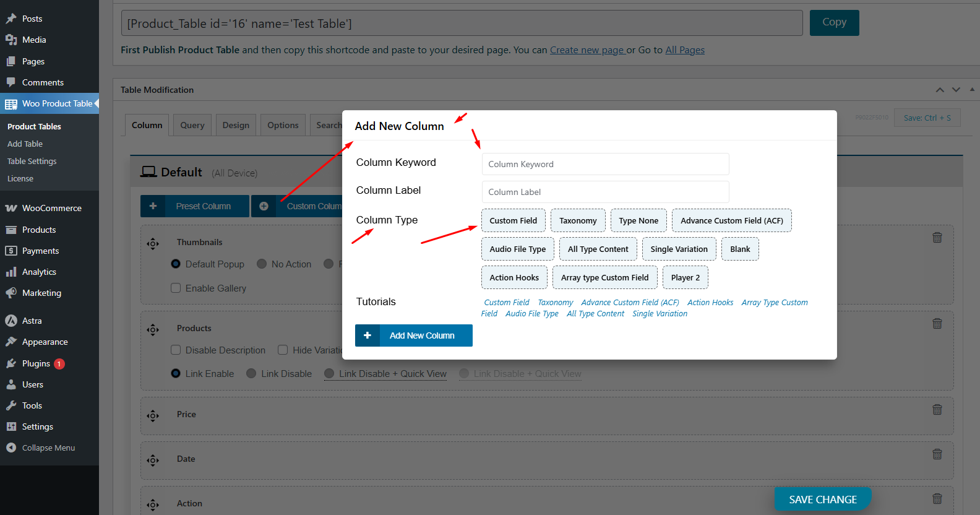Open Add Table submenu item
Viewport: 980px width, 515px height.
coord(25,144)
